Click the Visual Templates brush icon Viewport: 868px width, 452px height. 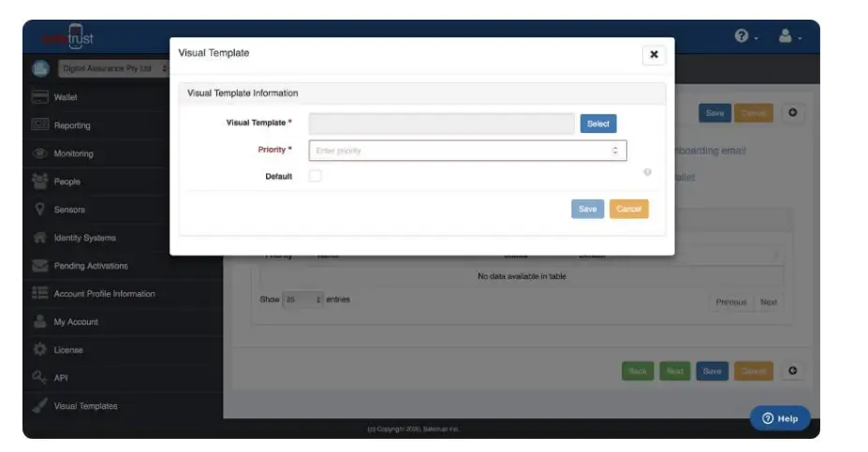40,405
